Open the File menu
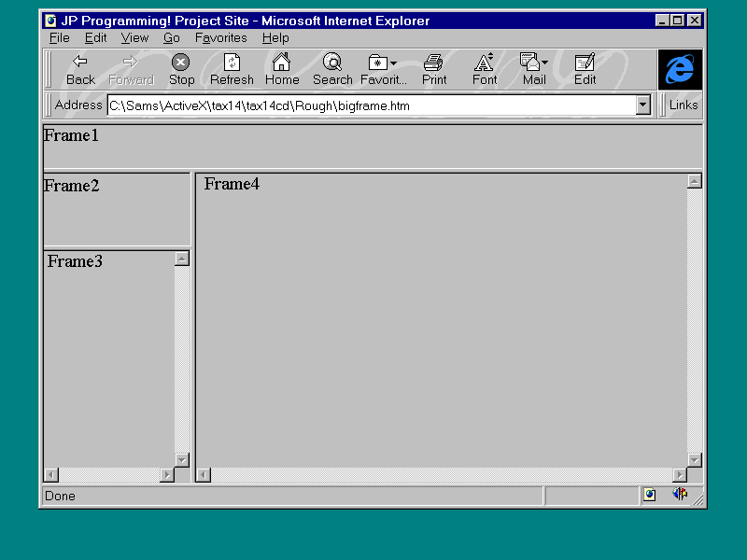Screen dimensions: 747x560 [59, 38]
